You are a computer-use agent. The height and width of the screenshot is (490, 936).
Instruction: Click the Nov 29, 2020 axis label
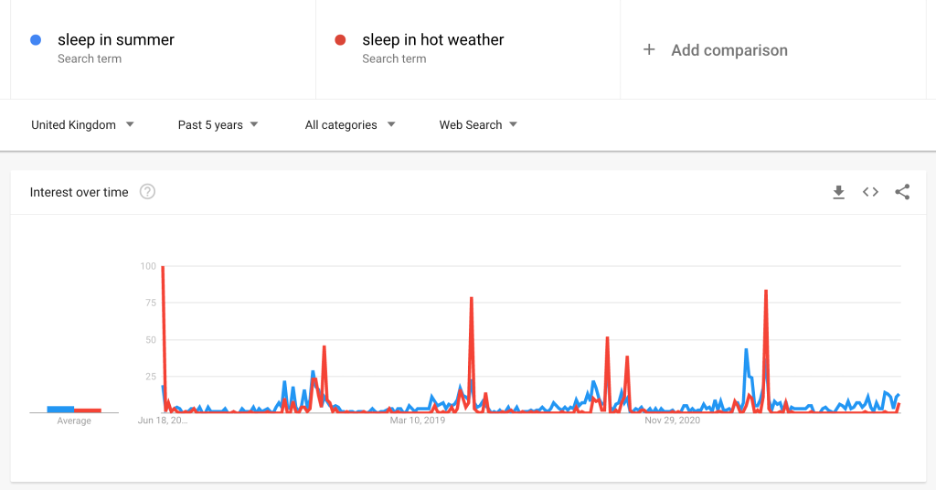click(673, 421)
